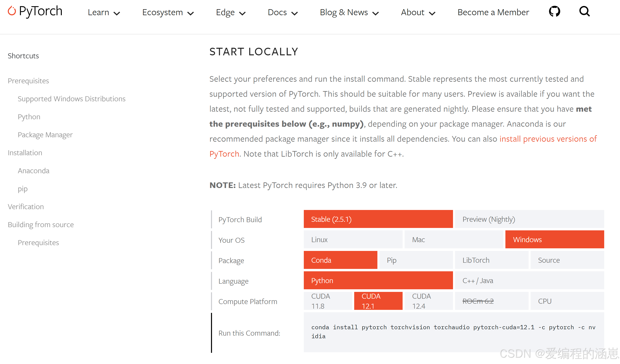Select Pip package option

[416, 260]
